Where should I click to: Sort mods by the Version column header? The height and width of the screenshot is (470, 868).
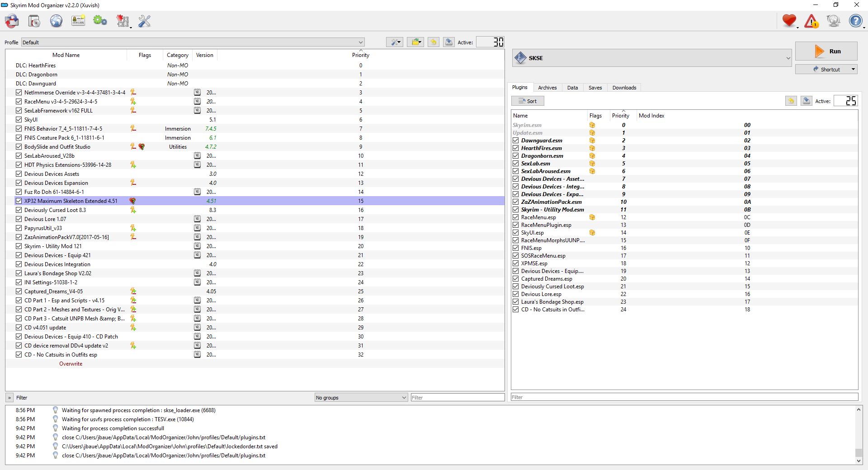pyautogui.click(x=205, y=55)
